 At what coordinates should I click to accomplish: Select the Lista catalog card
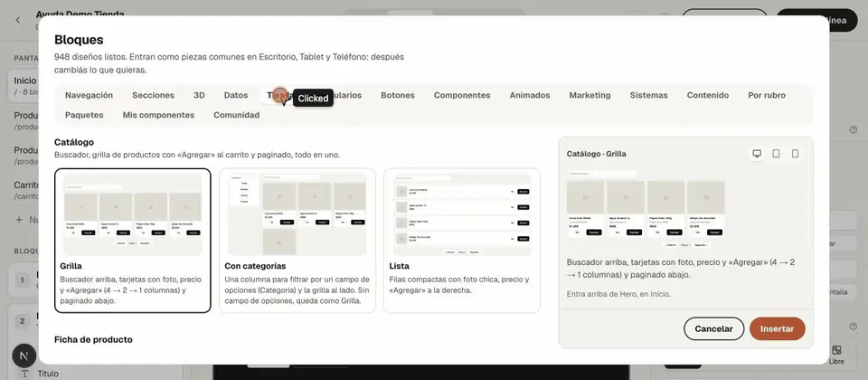coord(462,241)
